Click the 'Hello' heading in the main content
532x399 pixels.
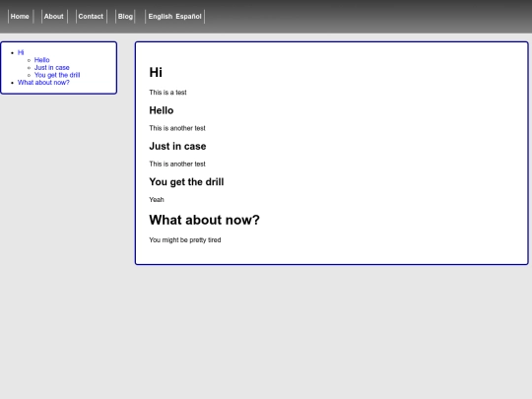(x=162, y=110)
